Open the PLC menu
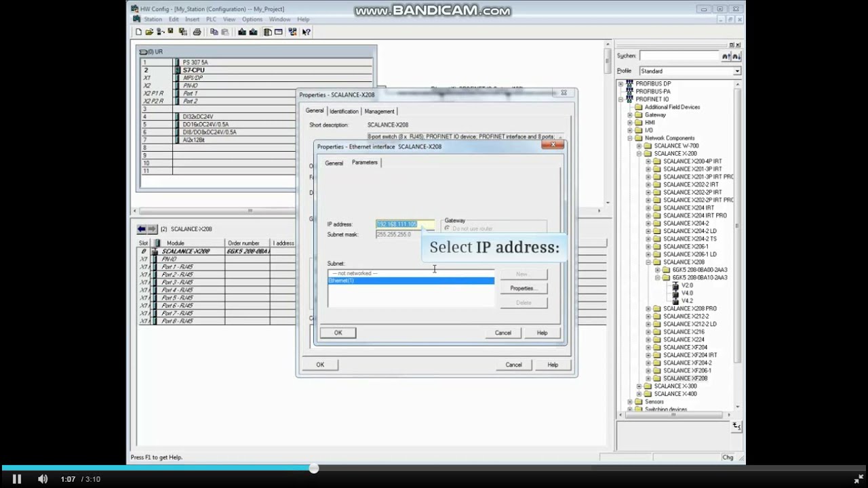The height and width of the screenshot is (488, 868). [x=211, y=20]
